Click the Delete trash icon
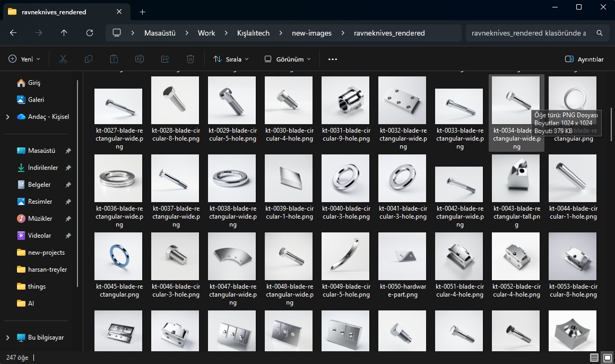This screenshot has width=615, height=364. pos(190,59)
